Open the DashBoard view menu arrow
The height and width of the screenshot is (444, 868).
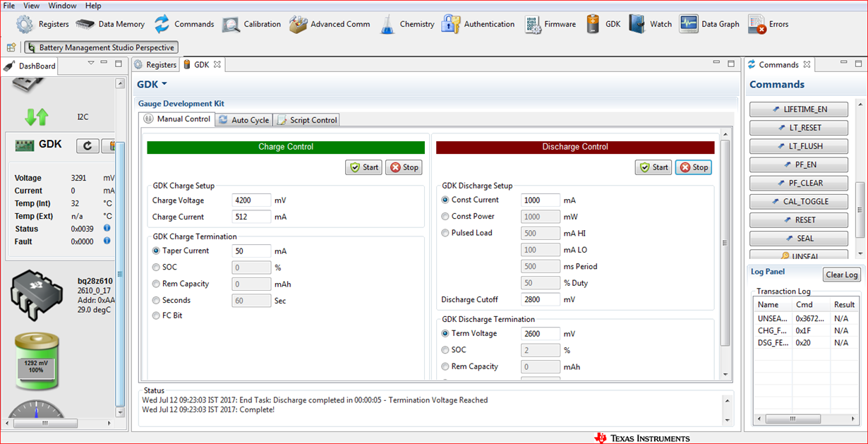coord(91,63)
